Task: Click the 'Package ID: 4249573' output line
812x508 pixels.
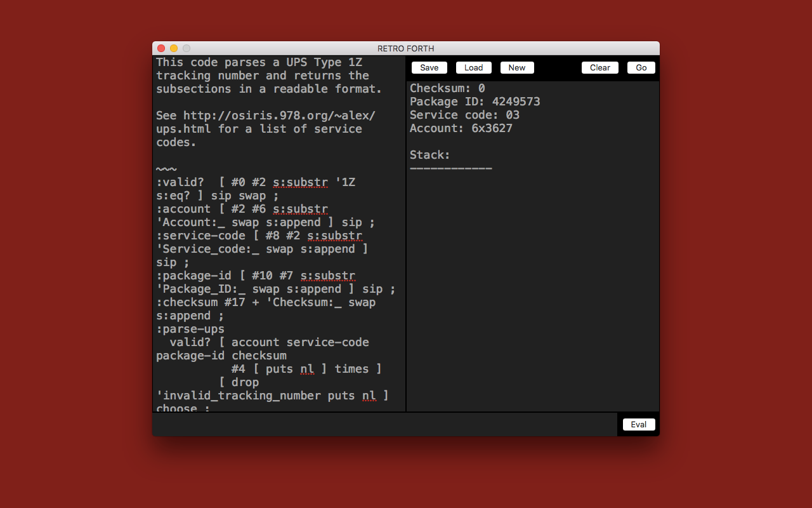Action: pyautogui.click(x=475, y=102)
